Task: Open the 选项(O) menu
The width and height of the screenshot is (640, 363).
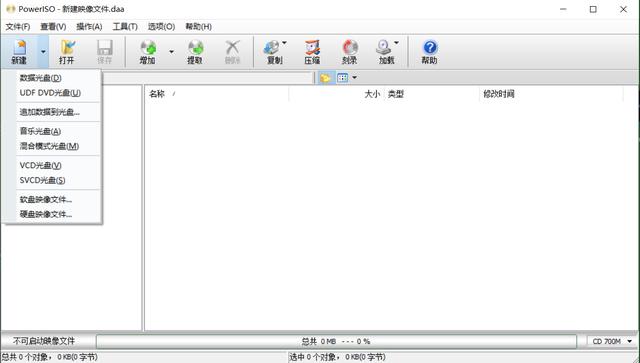Action: pyautogui.click(x=161, y=27)
